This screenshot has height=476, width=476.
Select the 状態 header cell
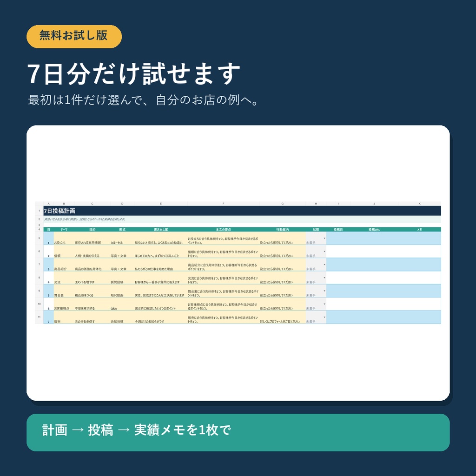point(316,230)
